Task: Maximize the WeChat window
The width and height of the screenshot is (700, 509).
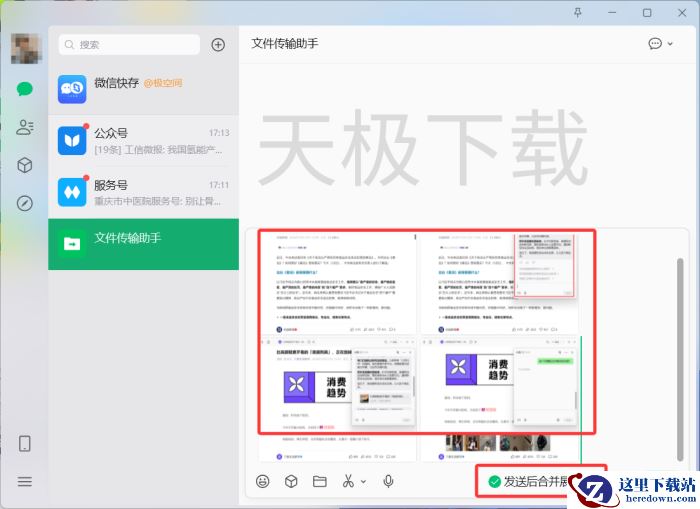Action: click(647, 13)
